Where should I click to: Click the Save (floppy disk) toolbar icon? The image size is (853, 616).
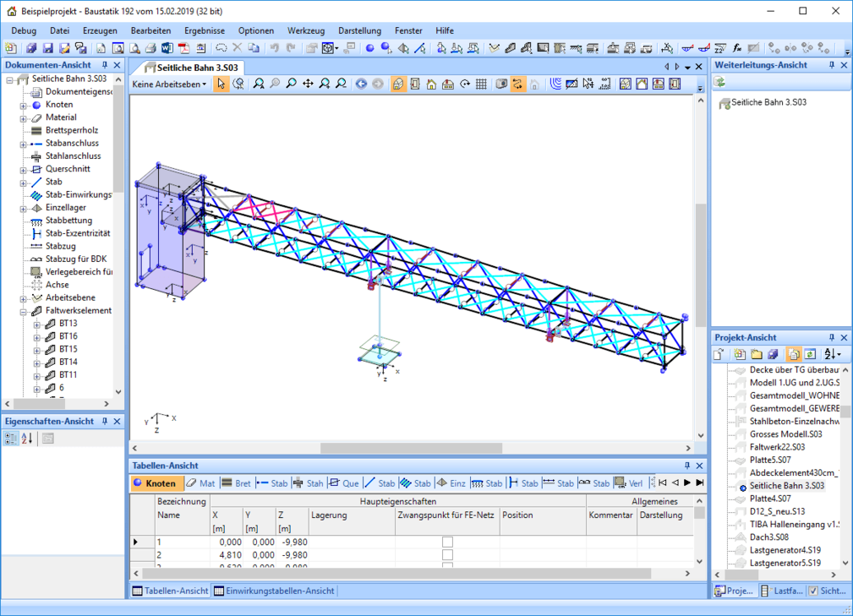coord(47,49)
